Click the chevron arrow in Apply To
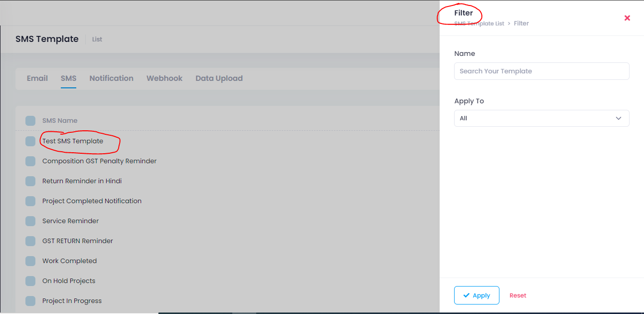Screen dimensions: 644x314 coord(619,118)
